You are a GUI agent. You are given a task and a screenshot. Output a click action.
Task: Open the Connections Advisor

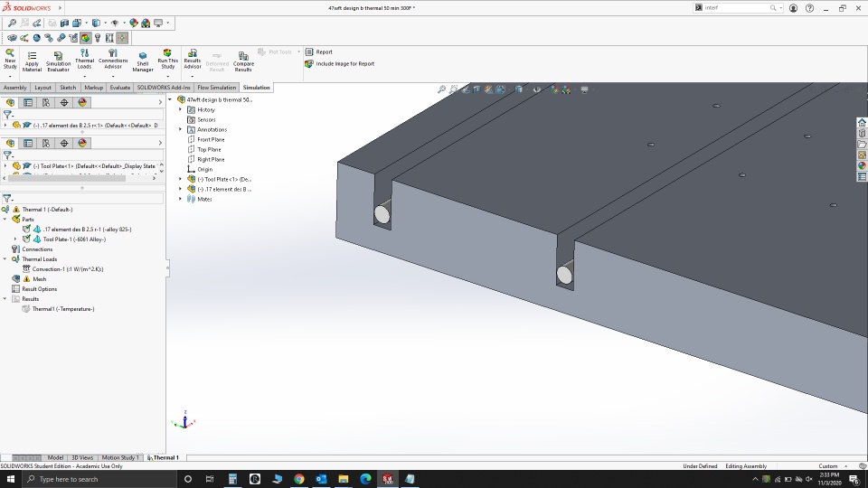click(113, 60)
